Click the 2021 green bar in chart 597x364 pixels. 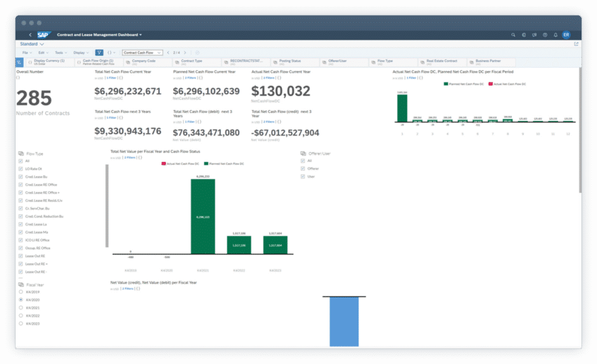tap(203, 217)
